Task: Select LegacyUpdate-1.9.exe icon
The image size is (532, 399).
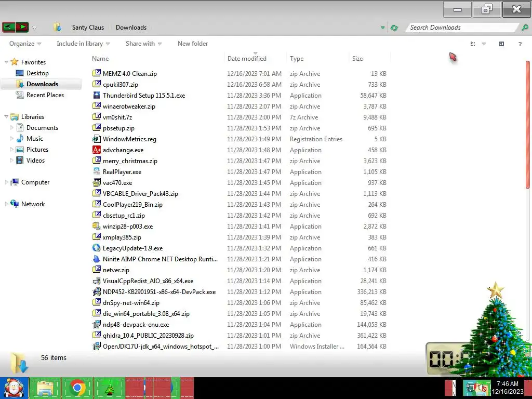Action: [97, 248]
